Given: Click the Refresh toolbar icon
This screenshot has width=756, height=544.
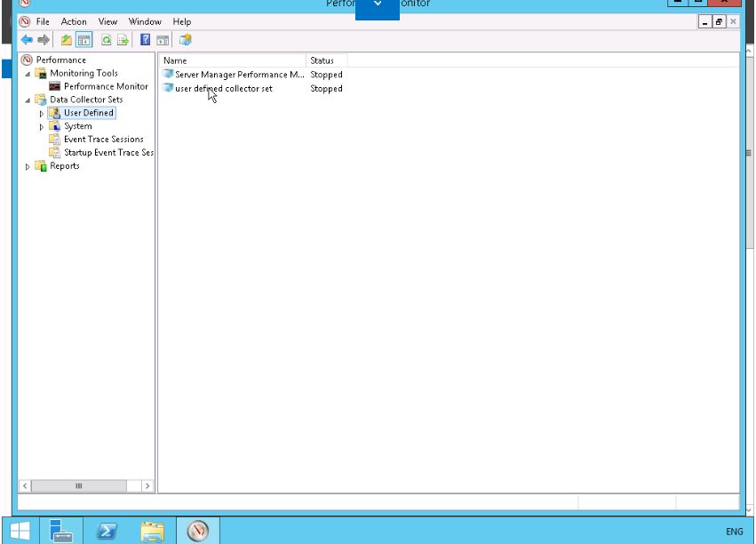Looking at the screenshot, I should pos(107,40).
